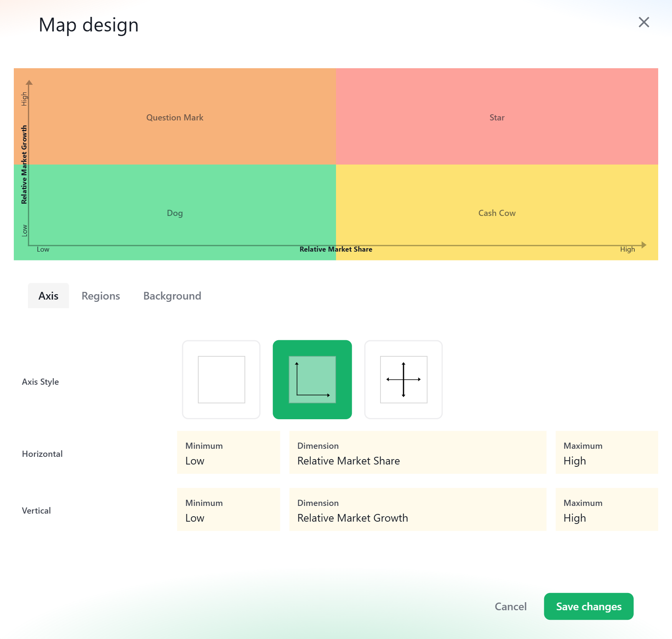
Task: Switch to the Axis tab
Action: [48, 296]
